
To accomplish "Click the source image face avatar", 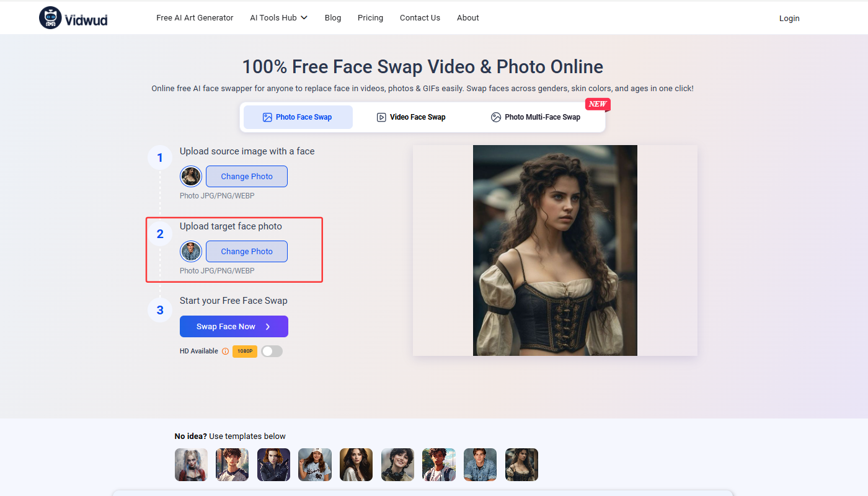I will pos(191,177).
